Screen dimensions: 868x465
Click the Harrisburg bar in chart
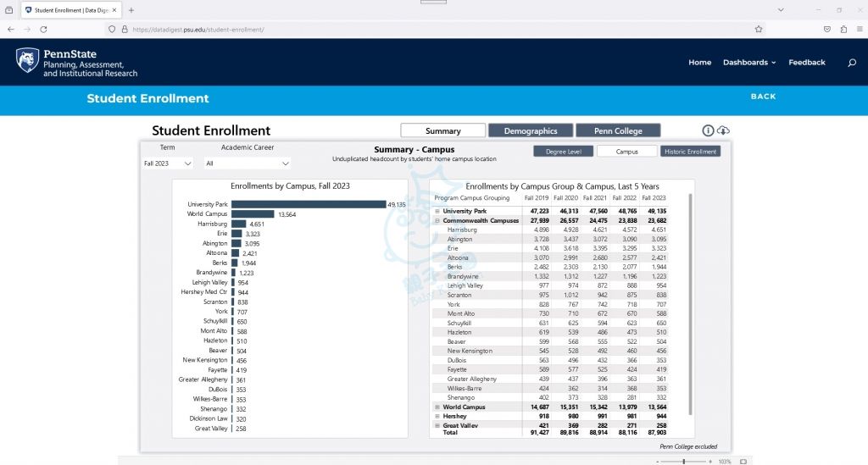click(x=238, y=224)
